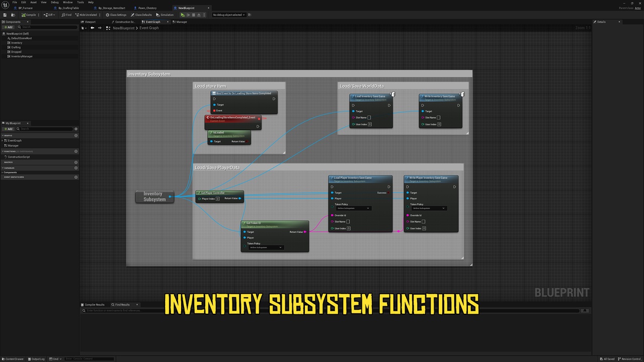Switch to the Construction Script tab

tap(124, 22)
